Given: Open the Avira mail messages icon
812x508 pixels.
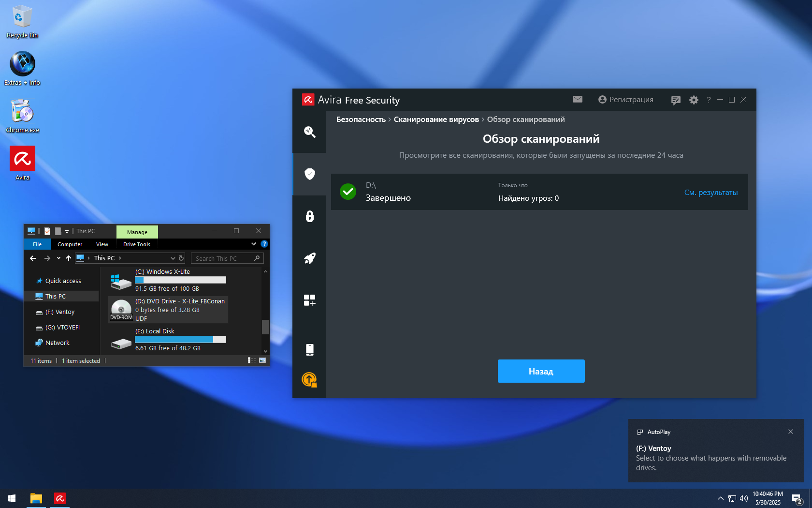Looking at the screenshot, I should pos(577,100).
